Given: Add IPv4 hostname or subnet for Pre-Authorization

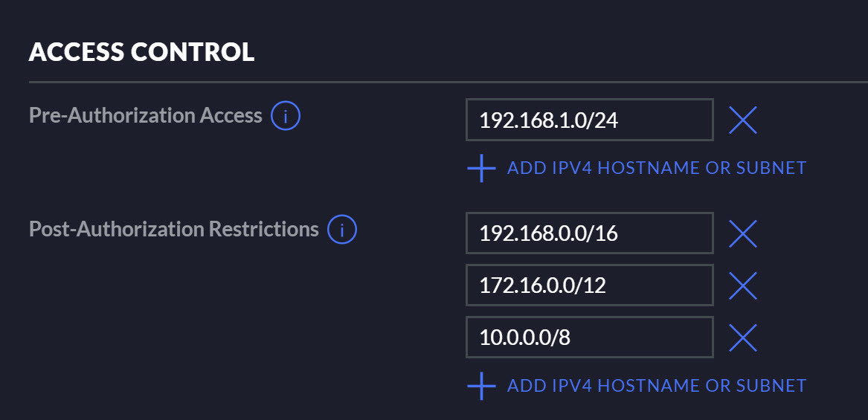Looking at the screenshot, I should [x=656, y=168].
